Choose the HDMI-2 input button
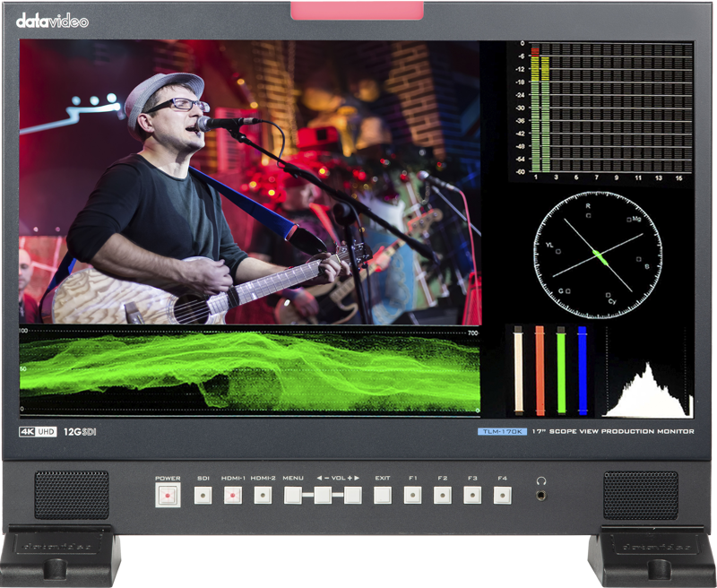 [263, 495]
